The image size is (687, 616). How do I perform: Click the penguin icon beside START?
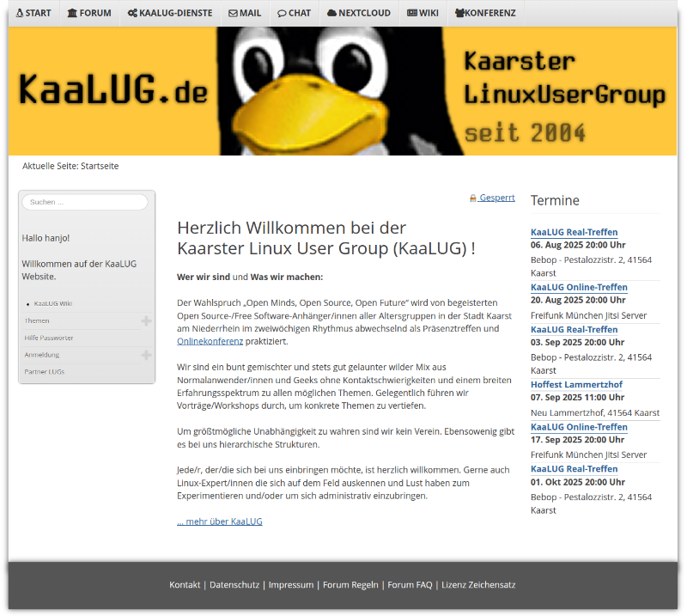(20, 13)
